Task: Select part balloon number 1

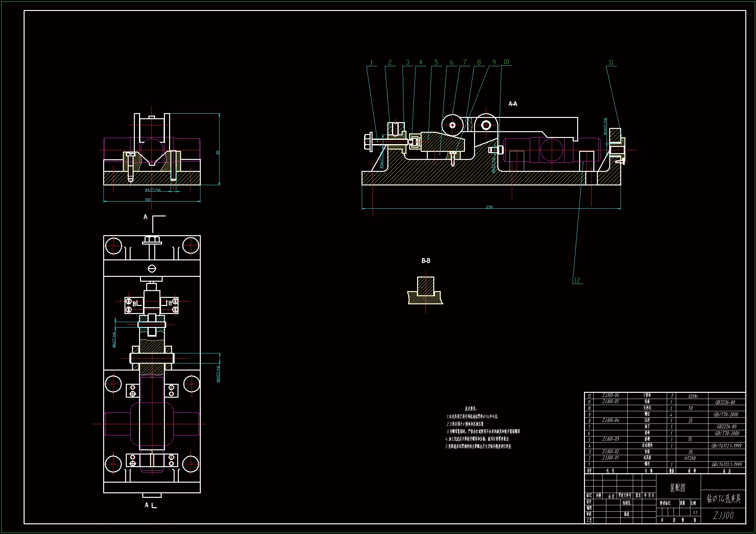Action: [x=371, y=63]
